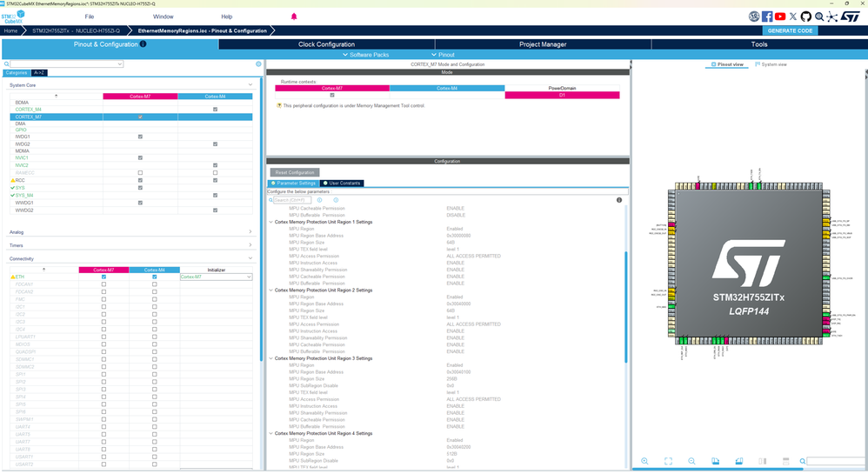Toggle the RAMECC Cortex-M7 checkbox

140,173
